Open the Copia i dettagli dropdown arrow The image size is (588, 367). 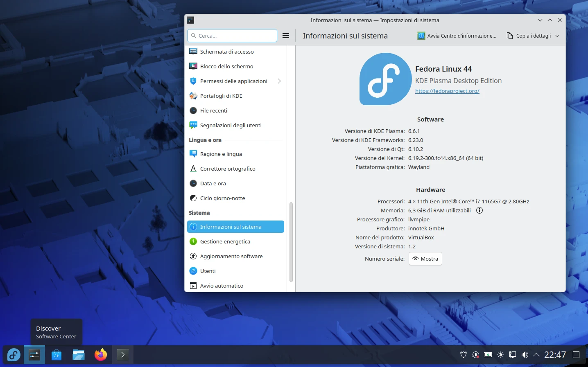[x=557, y=36]
